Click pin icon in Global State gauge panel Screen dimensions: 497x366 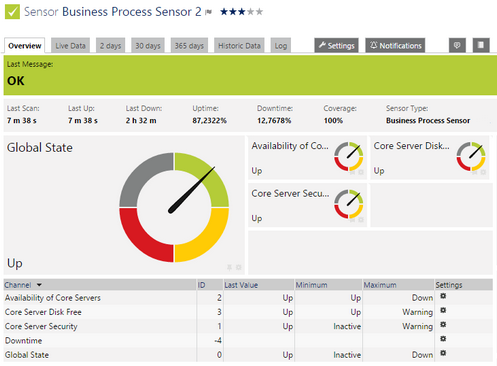tap(229, 267)
